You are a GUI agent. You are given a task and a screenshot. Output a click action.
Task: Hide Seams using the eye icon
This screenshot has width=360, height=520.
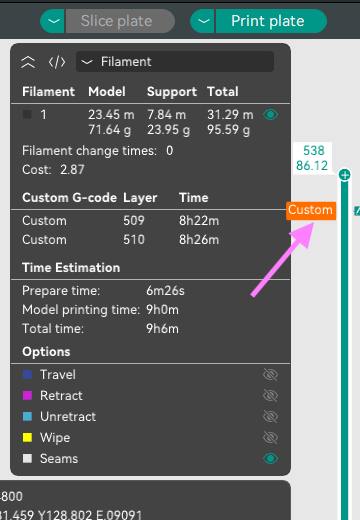(x=270, y=459)
